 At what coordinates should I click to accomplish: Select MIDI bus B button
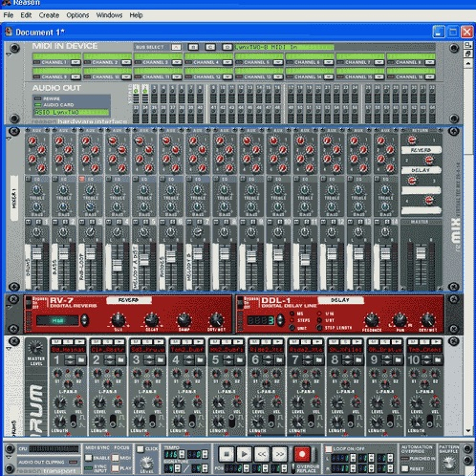pyautogui.click(x=193, y=47)
